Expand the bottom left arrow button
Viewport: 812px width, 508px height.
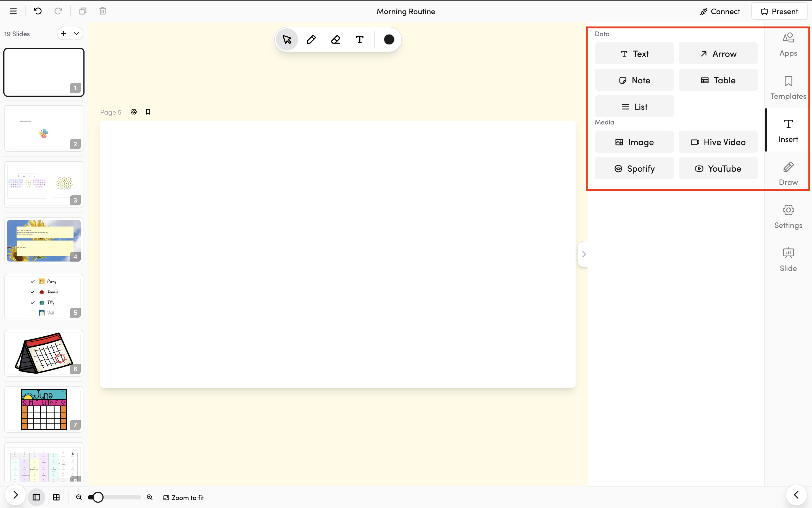coord(15,494)
